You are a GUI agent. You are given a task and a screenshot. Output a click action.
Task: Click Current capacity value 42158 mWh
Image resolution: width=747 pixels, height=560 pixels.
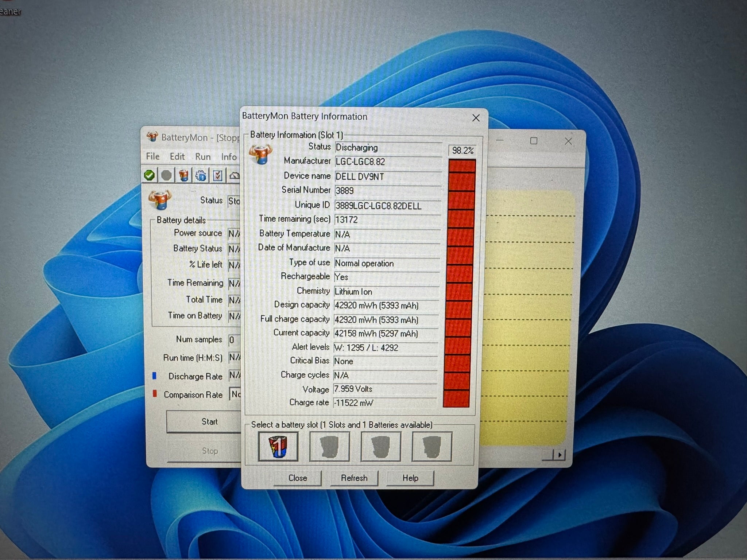pyautogui.click(x=386, y=334)
